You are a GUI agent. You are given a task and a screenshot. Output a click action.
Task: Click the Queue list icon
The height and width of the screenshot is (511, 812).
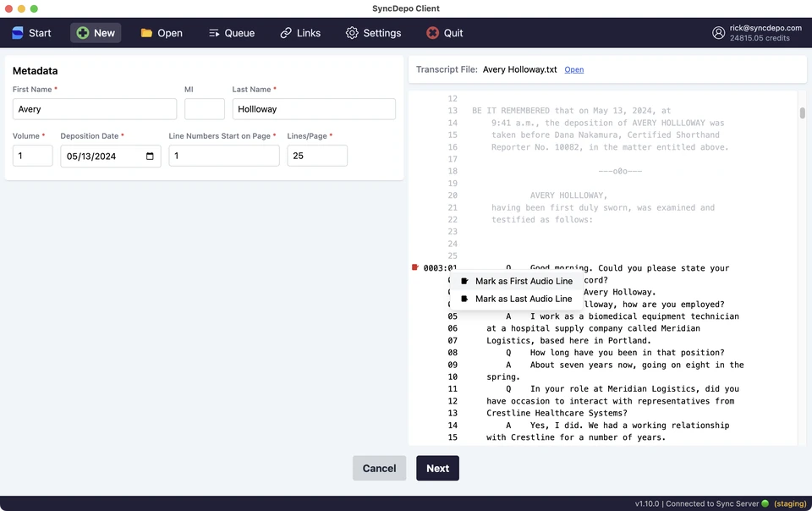[214, 33]
